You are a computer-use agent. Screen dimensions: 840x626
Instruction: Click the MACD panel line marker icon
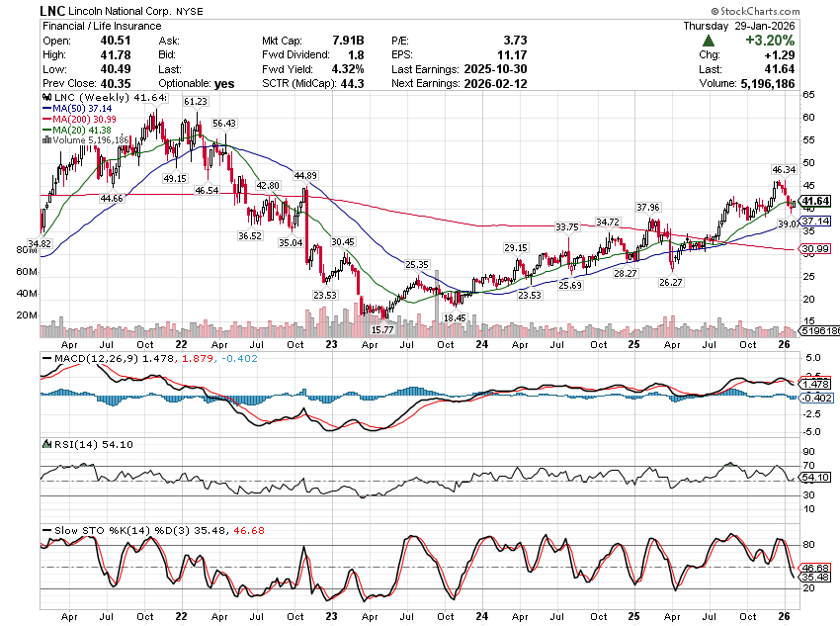(44, 356)
